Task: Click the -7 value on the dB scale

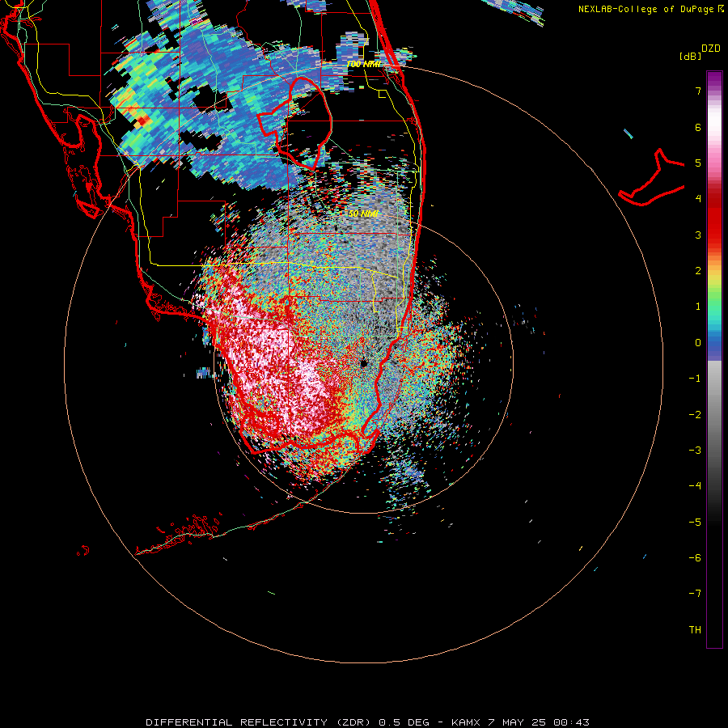Action: [x=695, y=594]
